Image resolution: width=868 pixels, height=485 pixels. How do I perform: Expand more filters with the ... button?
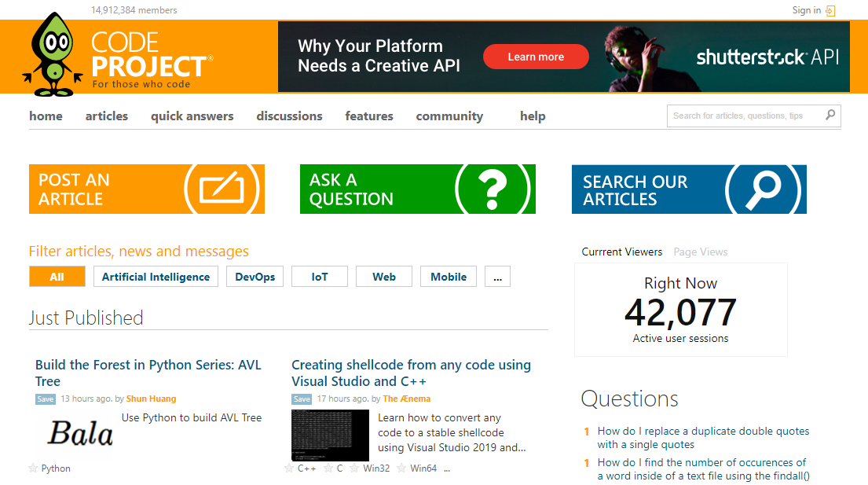[x=497, y=276]
